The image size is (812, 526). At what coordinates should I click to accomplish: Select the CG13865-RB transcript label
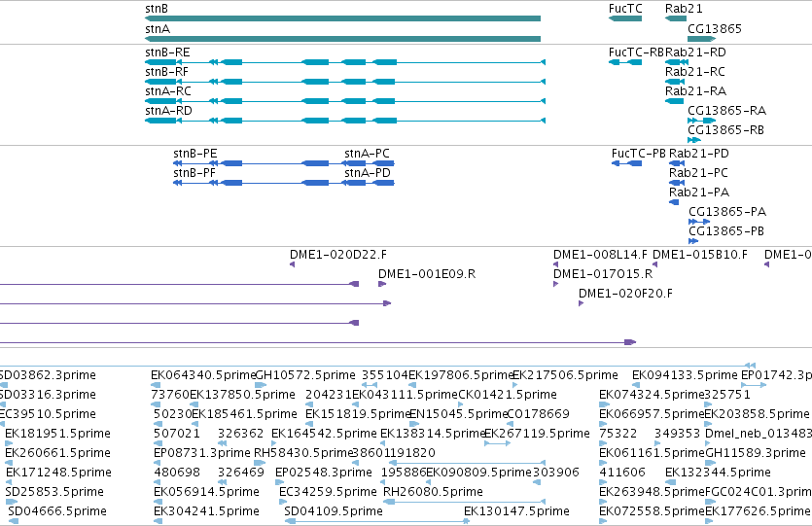point(726,130)
